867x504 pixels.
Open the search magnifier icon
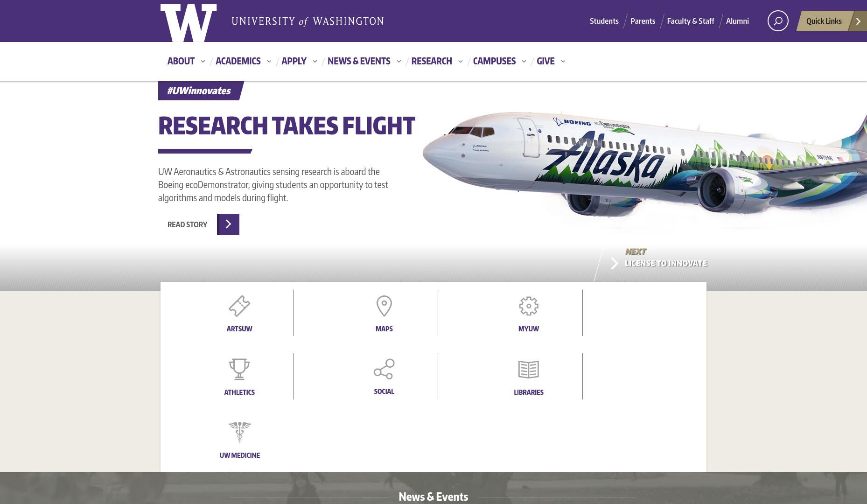point(778,21)
